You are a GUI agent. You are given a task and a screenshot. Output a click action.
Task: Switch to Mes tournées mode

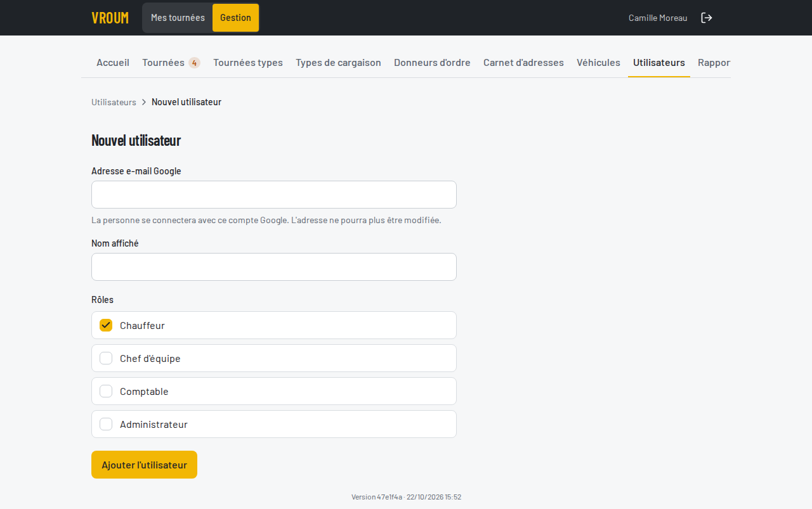(x=178, y=18)
